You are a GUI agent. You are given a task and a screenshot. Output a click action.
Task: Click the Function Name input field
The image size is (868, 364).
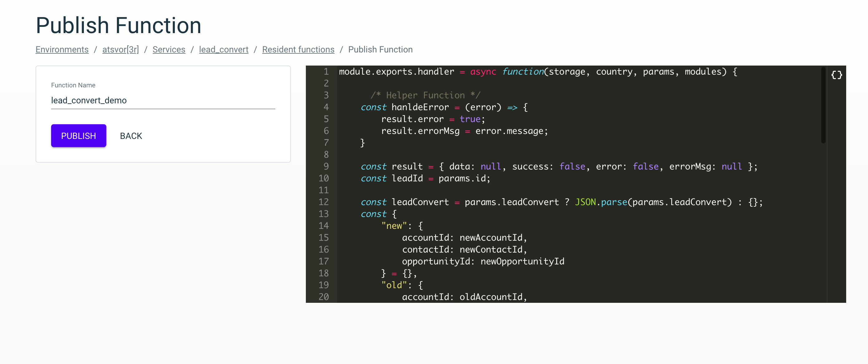163,100
